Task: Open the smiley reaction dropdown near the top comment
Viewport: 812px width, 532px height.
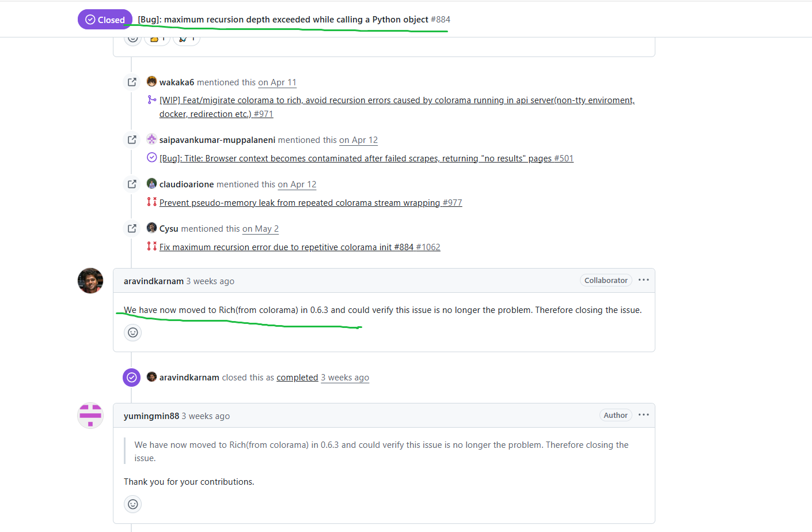Action: [x=132, y=38]
